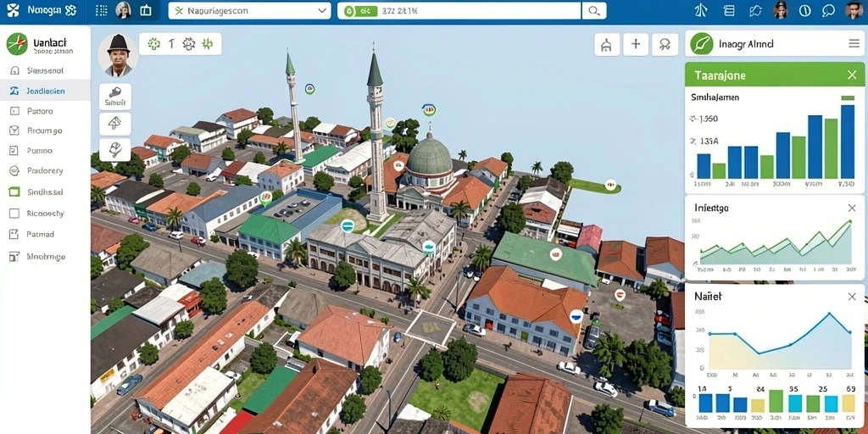Click the Siauit tool button on map
The width and height of the screenshot is (868, 434).
click(115, 97)
